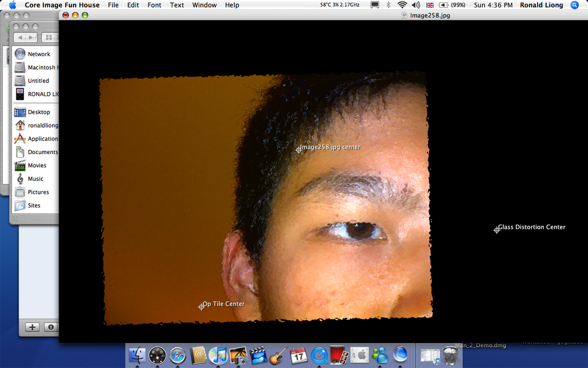Launch iTunes from the Dock
Image resolution: width=588 pixels, height=368 pixels.
[x=218, y=355]
